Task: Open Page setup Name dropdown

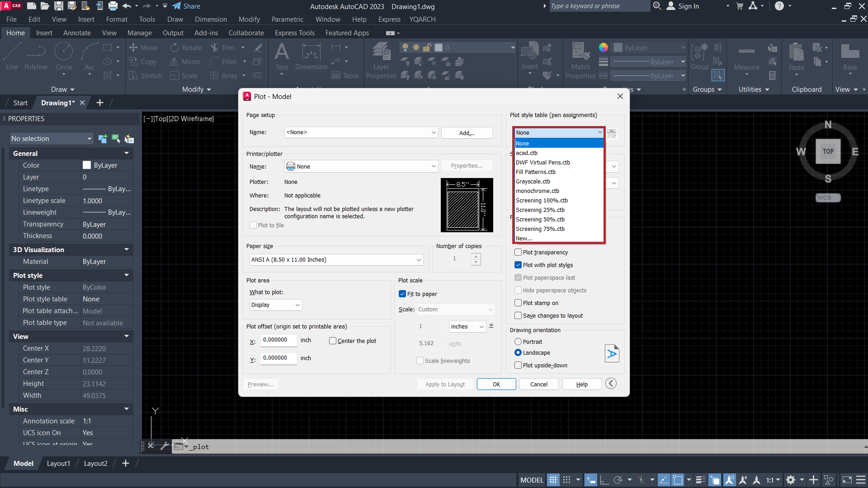Action: coord(361,132)
